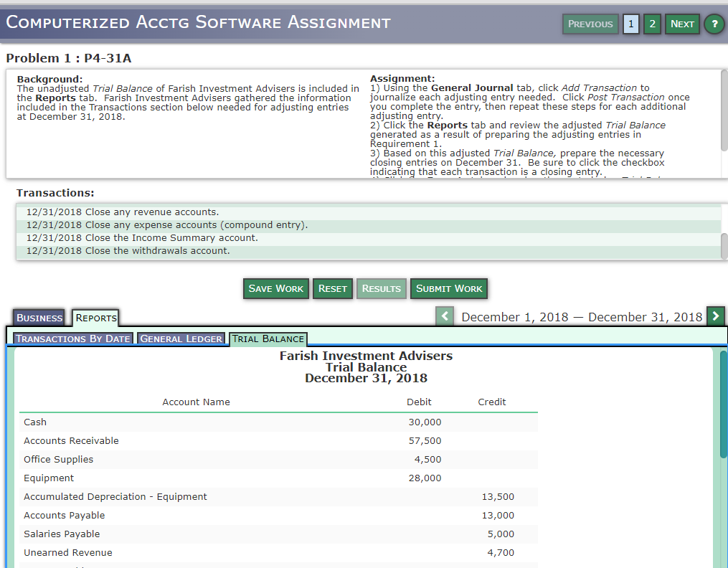Click the 4,700 credit amount
The image size is (728, 568).
click(501, 553)
